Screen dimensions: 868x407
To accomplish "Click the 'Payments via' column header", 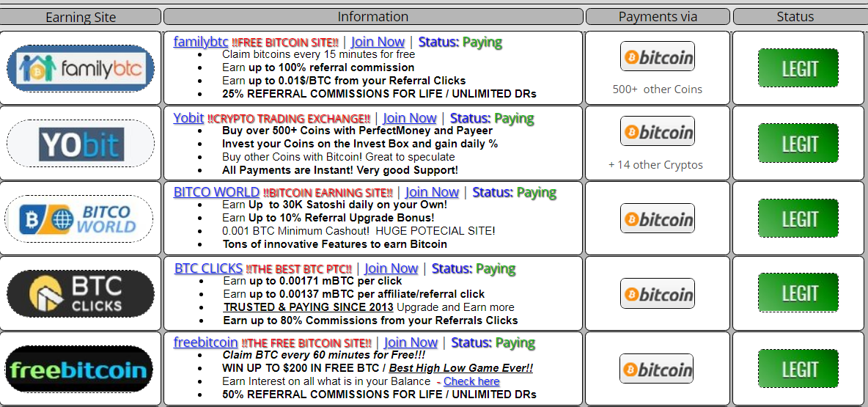I will (x=658, y=17).
